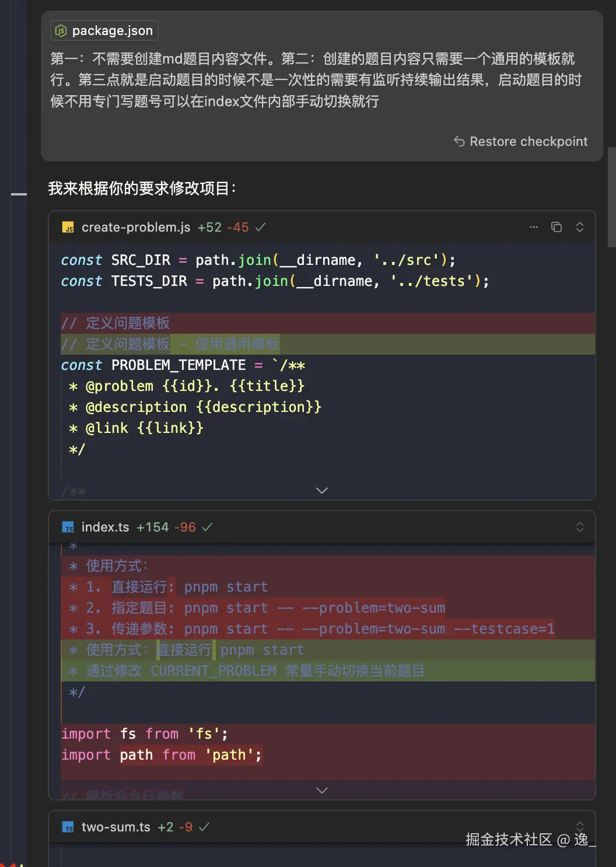The image size is (616, 867).
Task: Toggle collapse arrows on create-problem.js block
Action: pyautogui.click(x=580, y=227)
